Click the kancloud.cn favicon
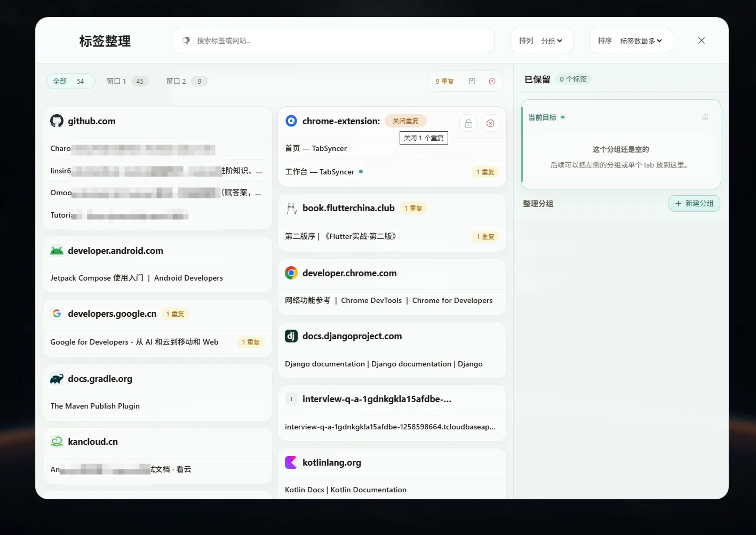 pos(57,442)
